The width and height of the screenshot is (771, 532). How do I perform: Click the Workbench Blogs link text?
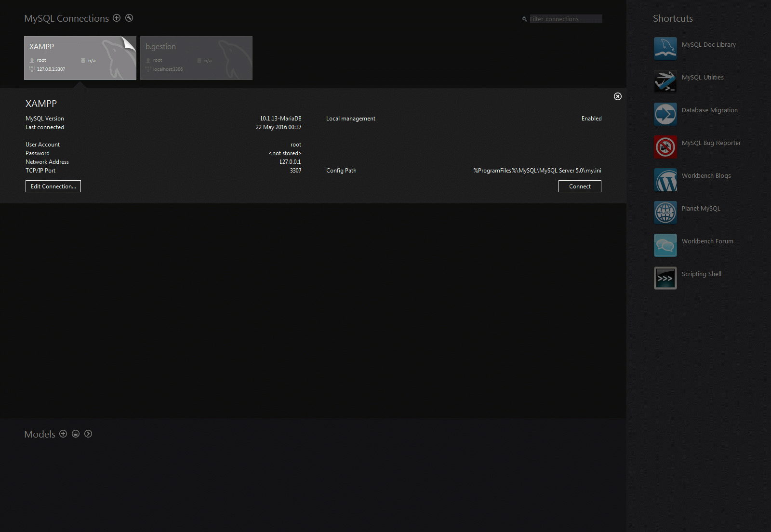pyautogui.click(x=706, y=176)
